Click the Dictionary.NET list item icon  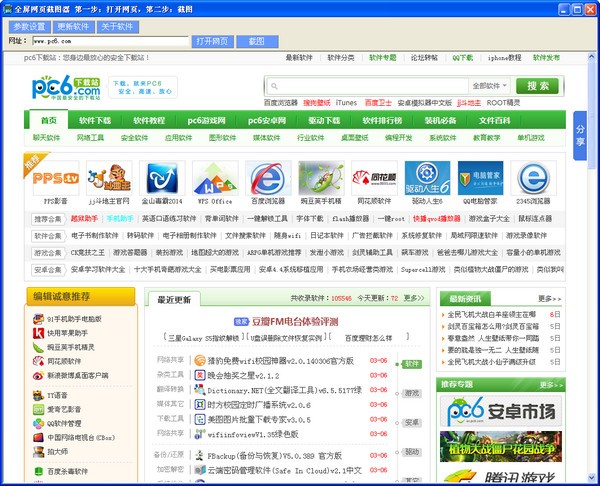(200, 390)
